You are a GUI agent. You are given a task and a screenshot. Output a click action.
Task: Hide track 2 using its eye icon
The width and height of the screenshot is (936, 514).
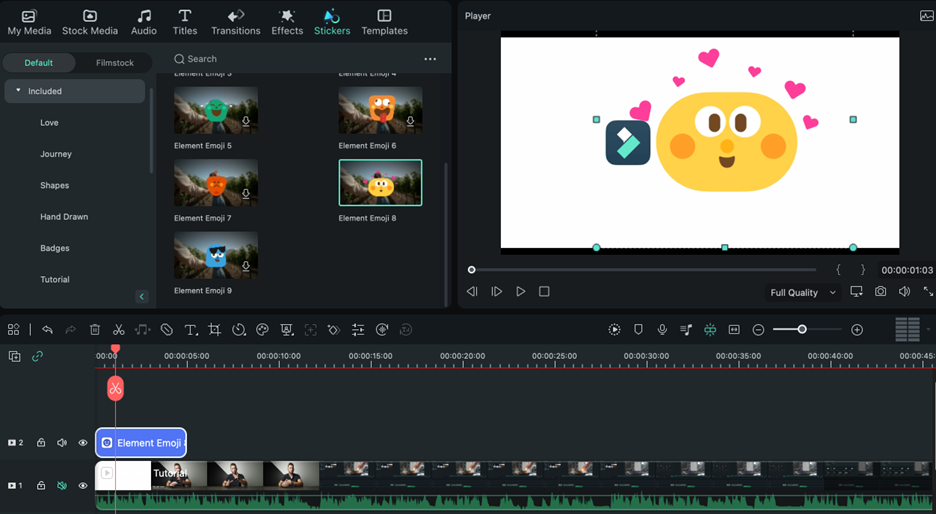83,443
